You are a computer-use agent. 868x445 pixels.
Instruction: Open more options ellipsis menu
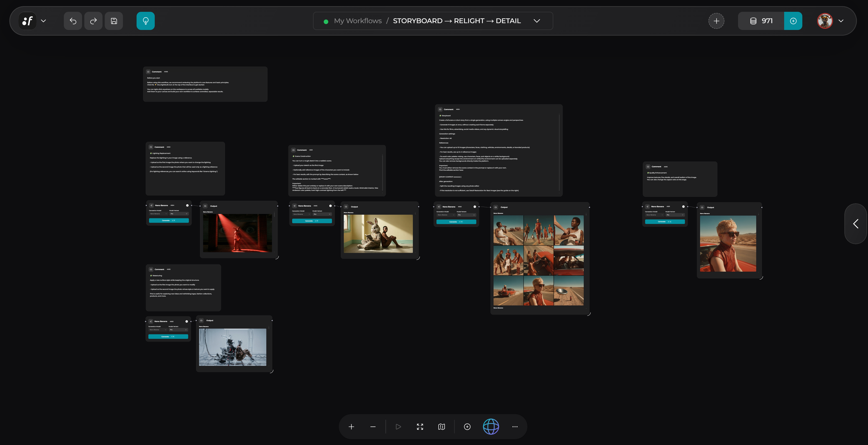pyautogui.click(x=515, y=427)
